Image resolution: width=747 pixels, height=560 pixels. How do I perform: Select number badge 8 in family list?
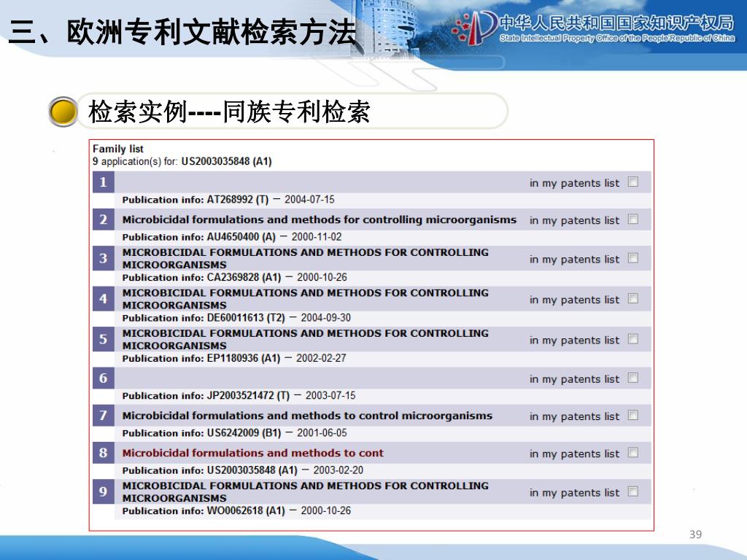coord(104,452)
